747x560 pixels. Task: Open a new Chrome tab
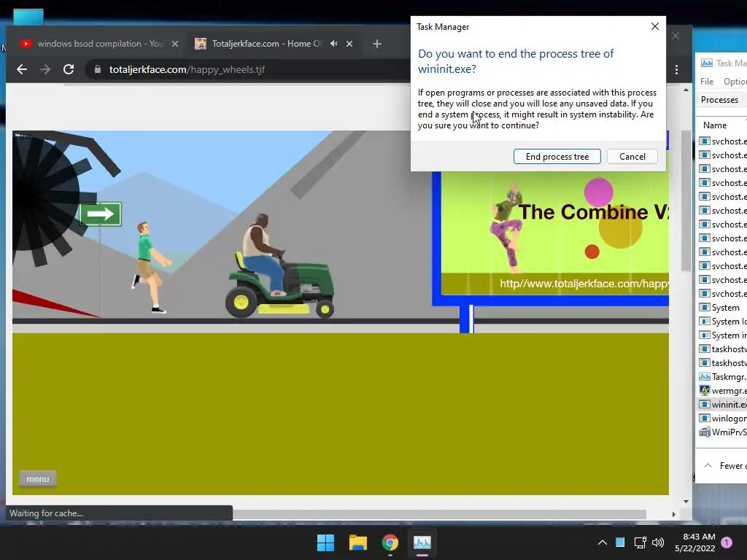[x=377, y=44]
